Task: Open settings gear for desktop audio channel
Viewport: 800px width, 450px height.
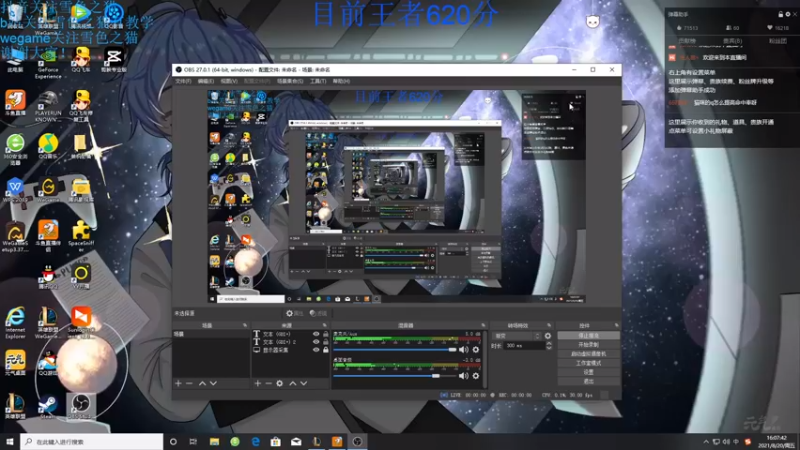Action: (476, 376)
